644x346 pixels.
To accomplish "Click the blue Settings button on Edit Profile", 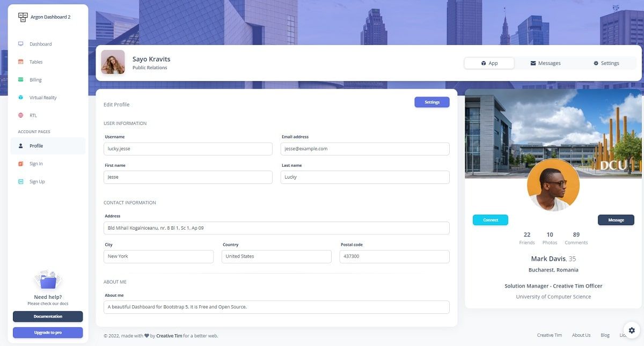I will [431, 102].
